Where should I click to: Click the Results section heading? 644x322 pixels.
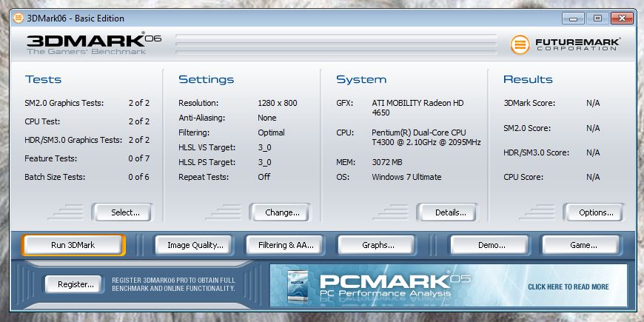coord(528,79)
